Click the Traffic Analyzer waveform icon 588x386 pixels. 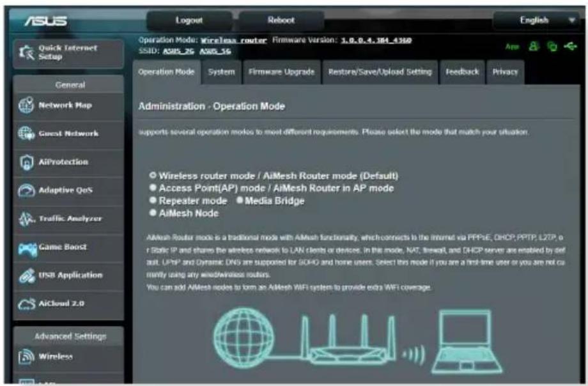click(26, 219)
